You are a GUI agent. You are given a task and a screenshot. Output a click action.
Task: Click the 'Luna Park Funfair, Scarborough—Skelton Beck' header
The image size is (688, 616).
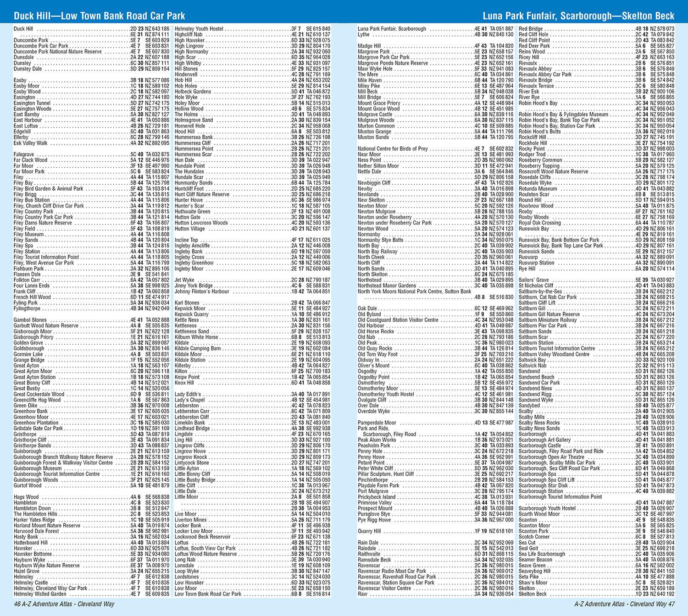(x=578, y=16)
